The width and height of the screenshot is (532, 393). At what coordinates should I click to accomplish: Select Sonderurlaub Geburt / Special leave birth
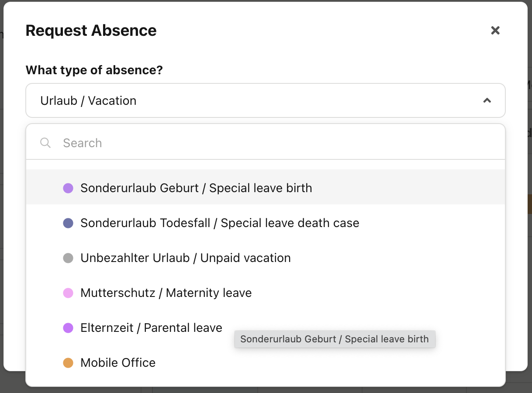pos(266,188)
